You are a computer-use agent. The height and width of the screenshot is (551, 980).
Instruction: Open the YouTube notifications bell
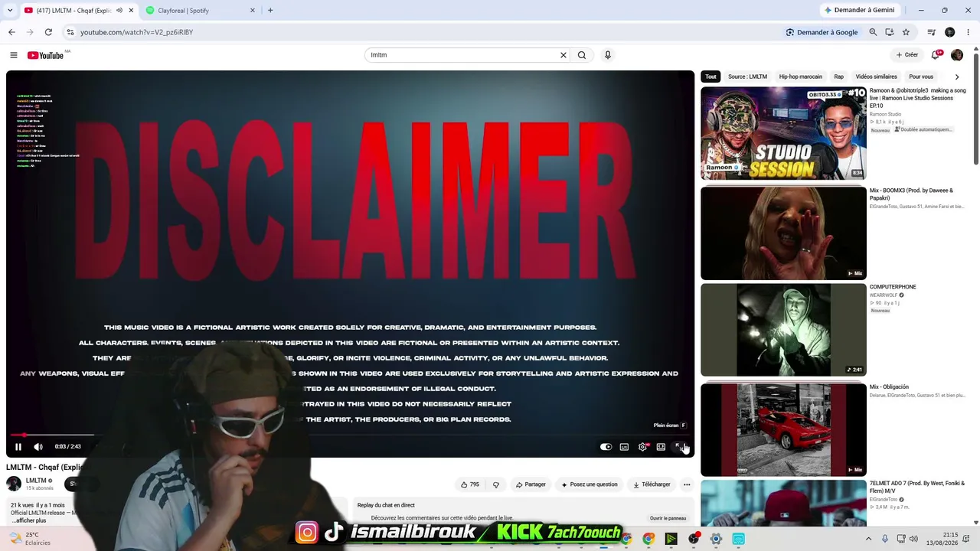(935, 55)
